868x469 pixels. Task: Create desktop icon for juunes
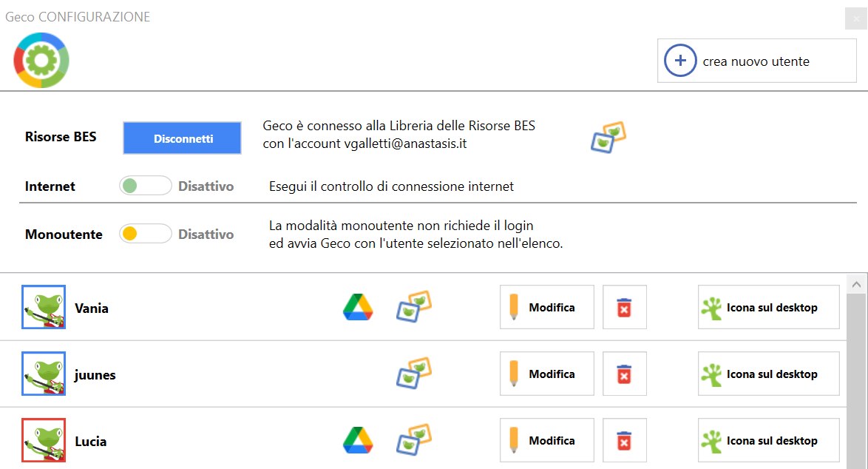[768, 374]
